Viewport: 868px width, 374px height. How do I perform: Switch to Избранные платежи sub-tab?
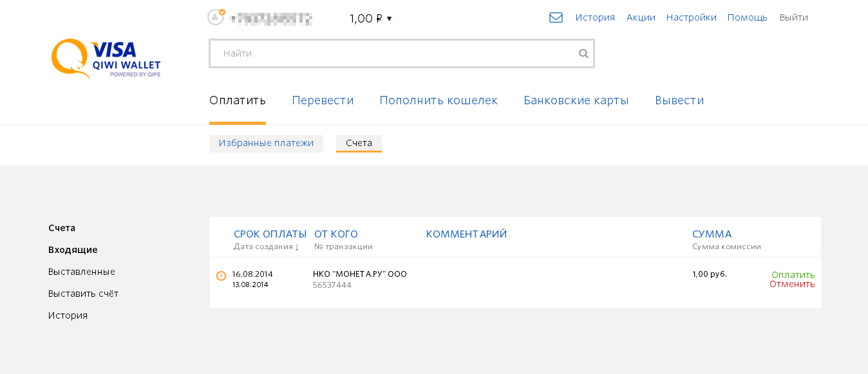[266, 144]
